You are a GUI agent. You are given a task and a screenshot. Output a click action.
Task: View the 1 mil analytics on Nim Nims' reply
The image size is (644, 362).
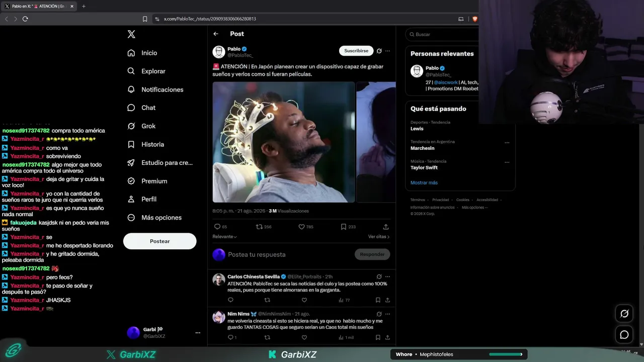tap(346, 337)
